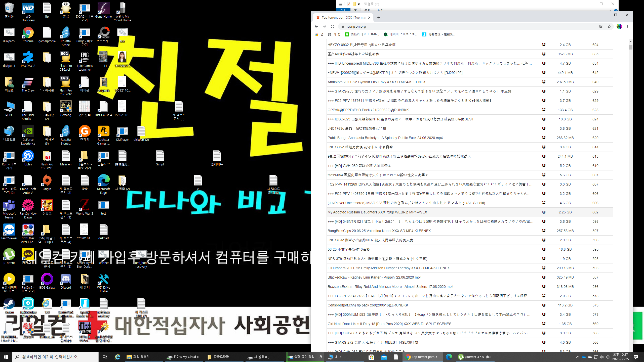644x362 pixels.
Task: Select the Origin desktop icon
Action: [x=47, y=183]
